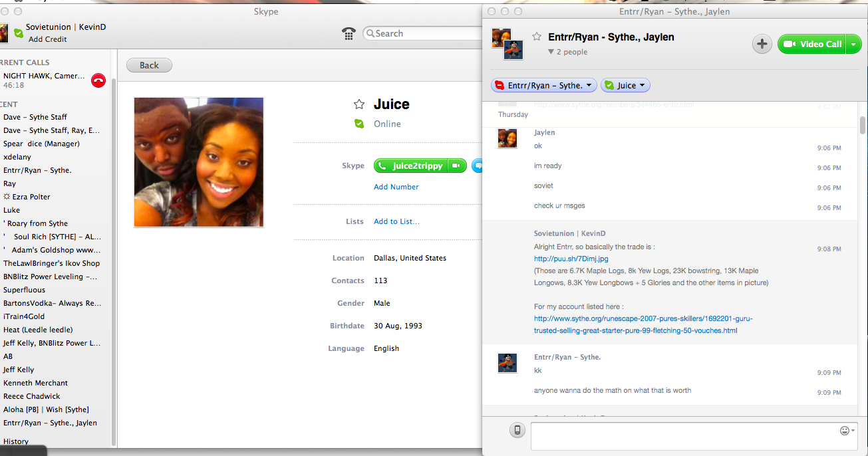The height and width of the screenshot is (456, 868).
Task: Start video with camera icon beside juice2trippy
Action: click(x=457, y=166)
